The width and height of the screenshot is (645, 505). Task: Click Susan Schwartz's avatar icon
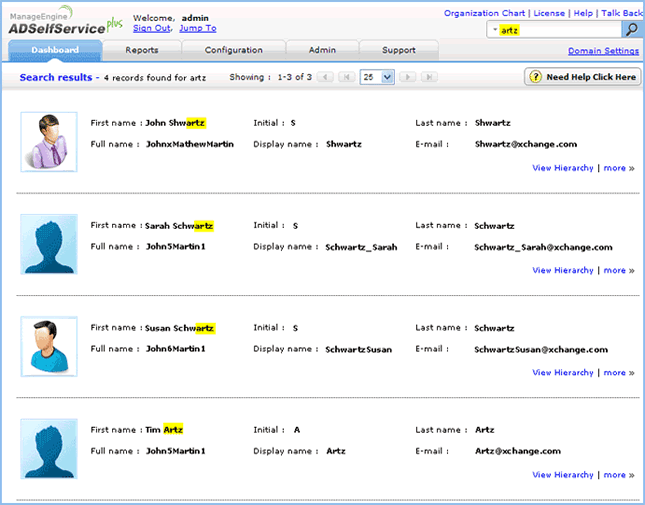click(x=49, y=346)
